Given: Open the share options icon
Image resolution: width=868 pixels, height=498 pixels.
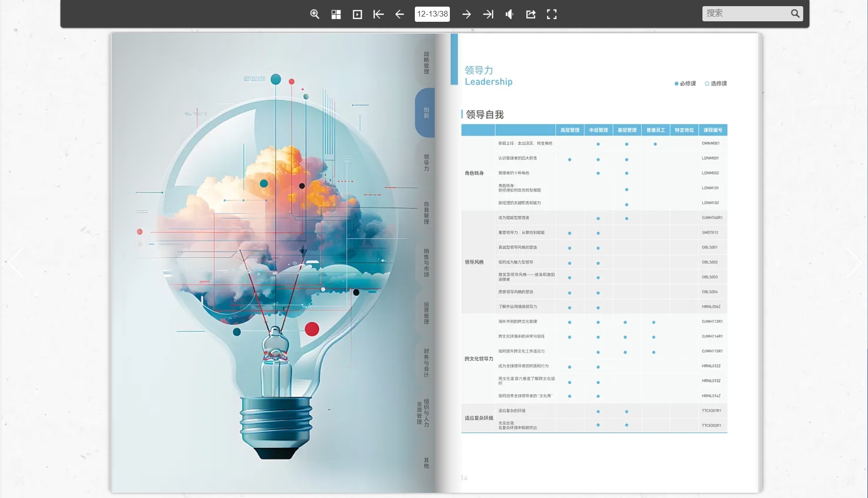Looking at the screenshot, I should (x=531, y=14).
